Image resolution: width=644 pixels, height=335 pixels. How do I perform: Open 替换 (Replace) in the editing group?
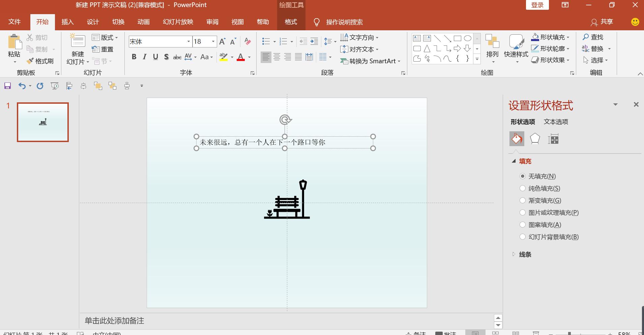pyautogui.click(x=597, y=49)
